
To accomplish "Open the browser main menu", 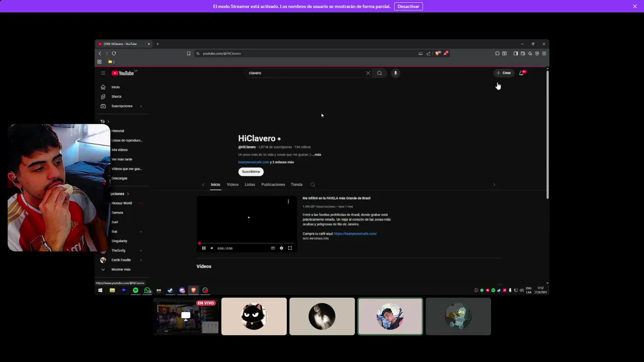I will pyautogui.click(x=544, y=53).
